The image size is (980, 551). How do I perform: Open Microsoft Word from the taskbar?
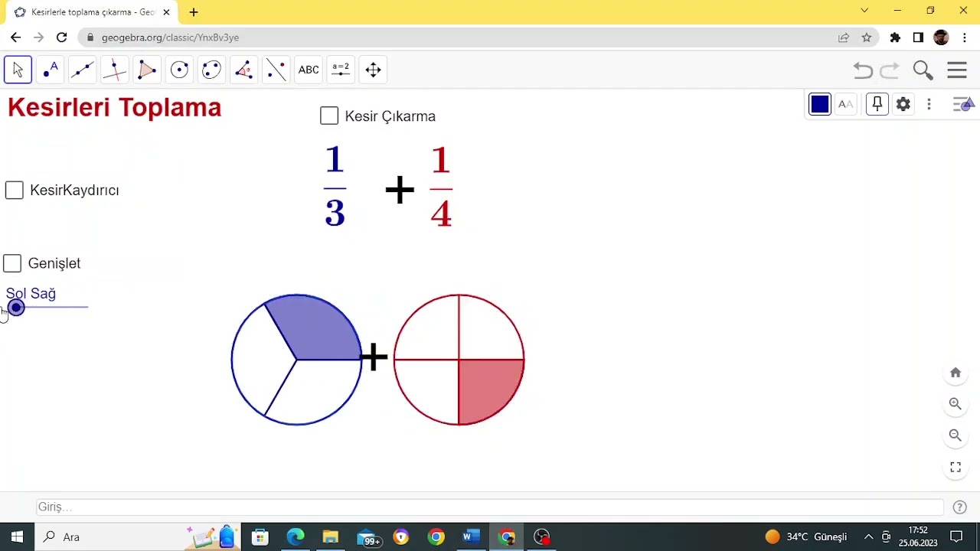[x=470, y=536]
